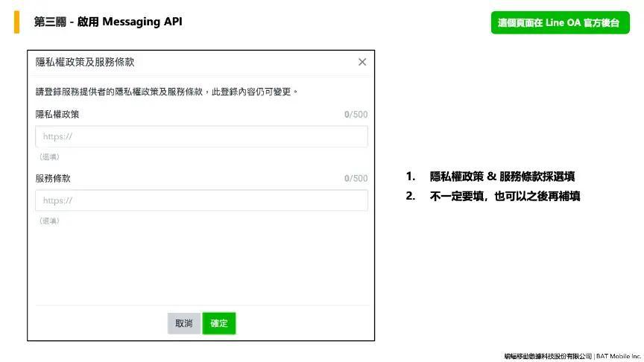The width and height of the screenshot is (644, 362).
Task: Click the 服務條款 URL input field
Action: coord(201,201)
